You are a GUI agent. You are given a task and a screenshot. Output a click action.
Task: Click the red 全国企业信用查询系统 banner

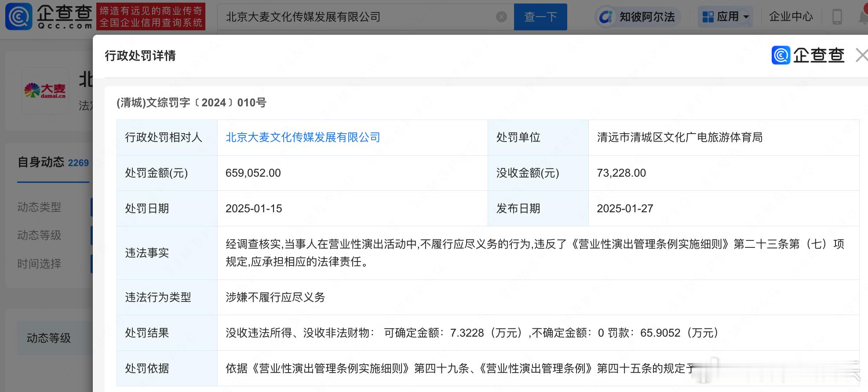coord(151,17)
